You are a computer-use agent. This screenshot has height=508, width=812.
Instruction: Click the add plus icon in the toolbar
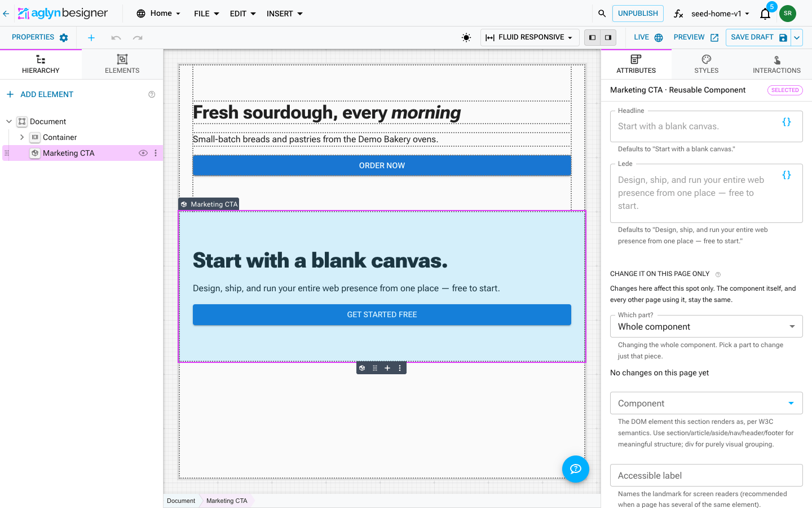[91, 38]
